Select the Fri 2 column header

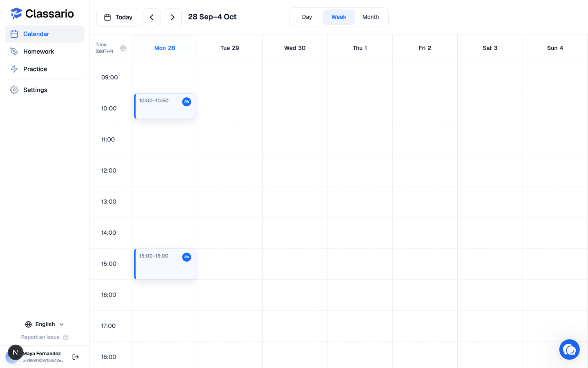pos(425,48)
